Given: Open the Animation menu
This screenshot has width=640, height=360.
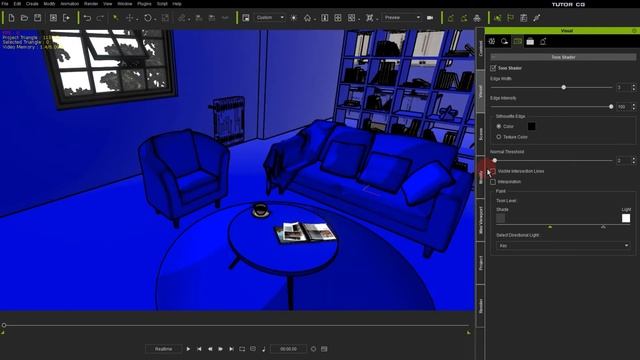Looking at the screenshot, I should (x=69, y=4).
